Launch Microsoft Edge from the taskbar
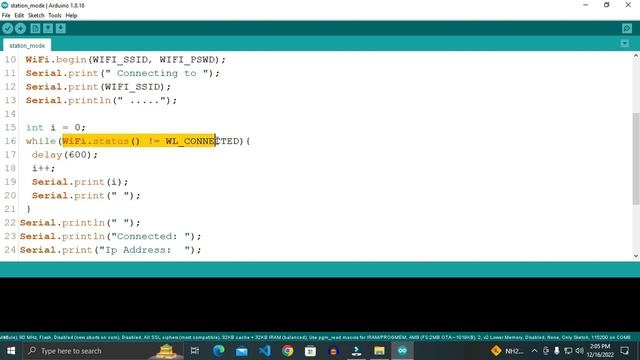 click(x=219, y=351)
